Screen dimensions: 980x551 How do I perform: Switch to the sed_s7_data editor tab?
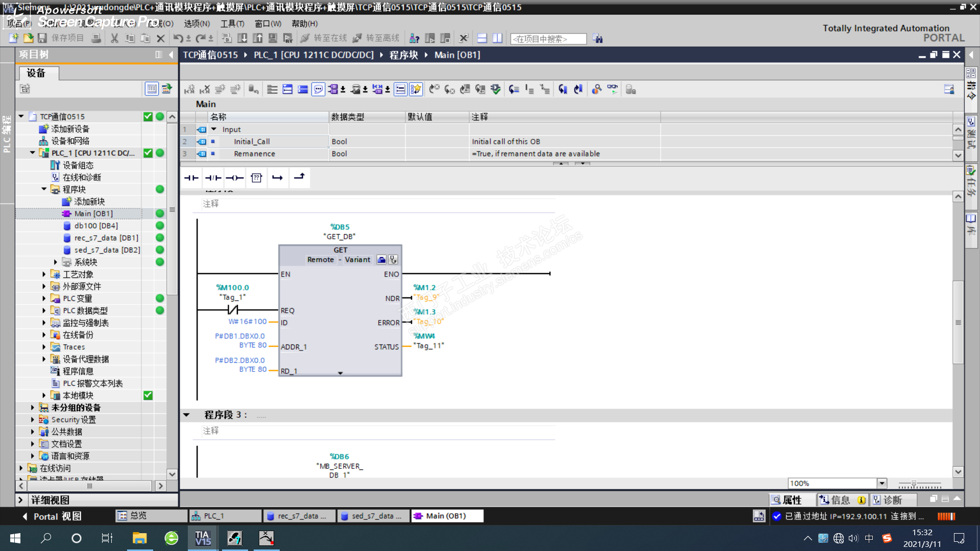pos(372,516)
